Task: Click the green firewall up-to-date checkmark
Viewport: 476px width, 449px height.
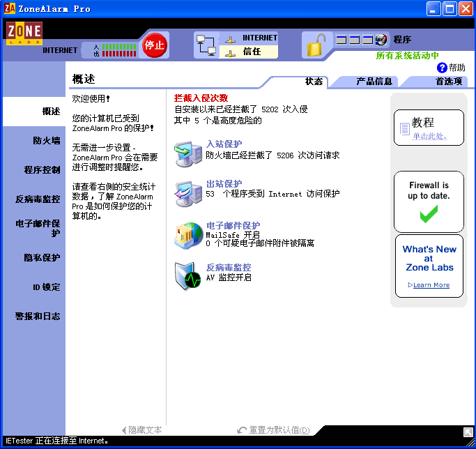Action: 429,214
